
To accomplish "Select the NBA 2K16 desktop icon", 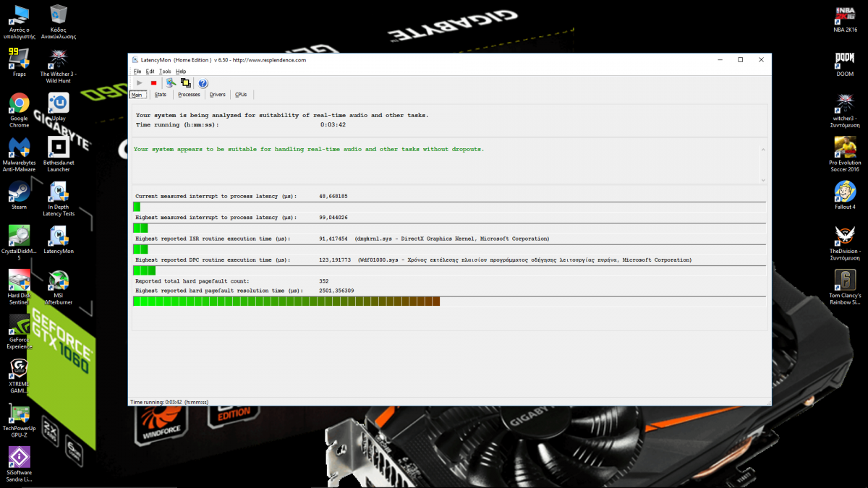I will (x=845, y=19).
